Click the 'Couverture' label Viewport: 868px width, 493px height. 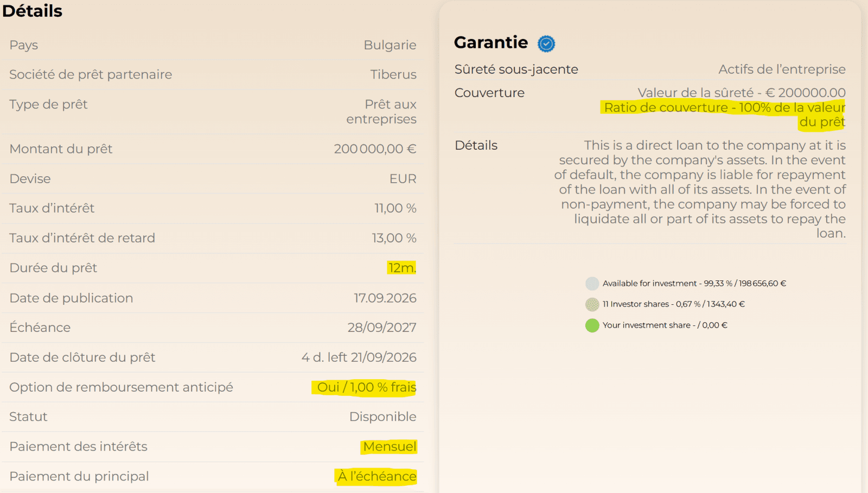[x=489, y=93]
